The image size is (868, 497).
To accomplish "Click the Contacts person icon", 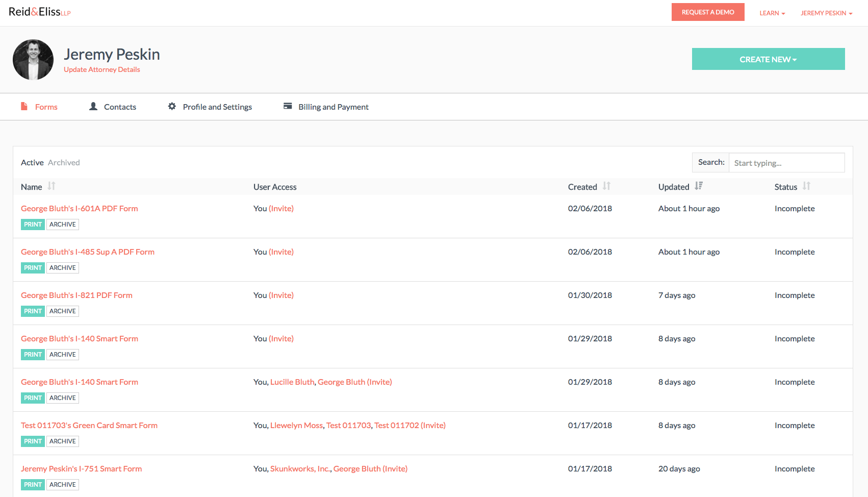I will tap(93, 106).
